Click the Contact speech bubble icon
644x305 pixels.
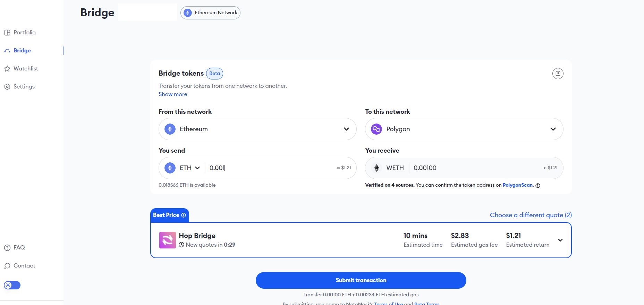pyautogui.click(x=7, y=266)
